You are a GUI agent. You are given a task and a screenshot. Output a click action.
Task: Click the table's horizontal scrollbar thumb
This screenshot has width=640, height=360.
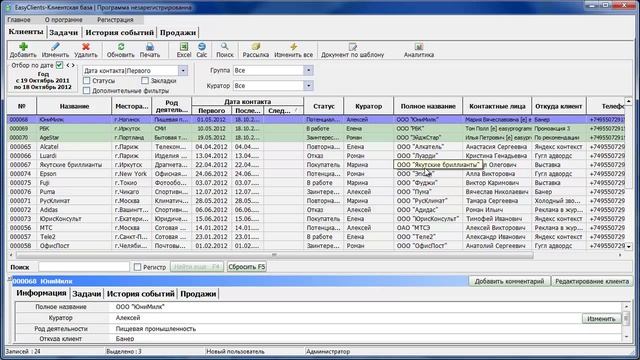click(x=274, y=255)
